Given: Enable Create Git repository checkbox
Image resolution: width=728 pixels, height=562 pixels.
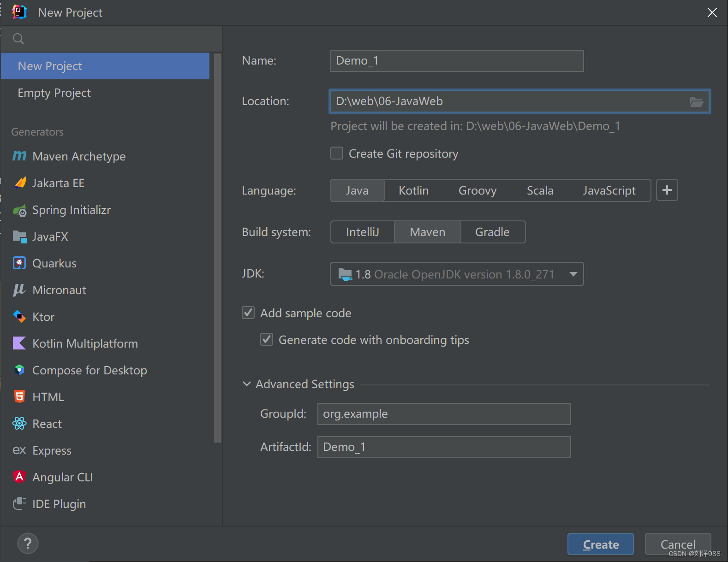Looking at the screenshot, I should coord(337,153).
